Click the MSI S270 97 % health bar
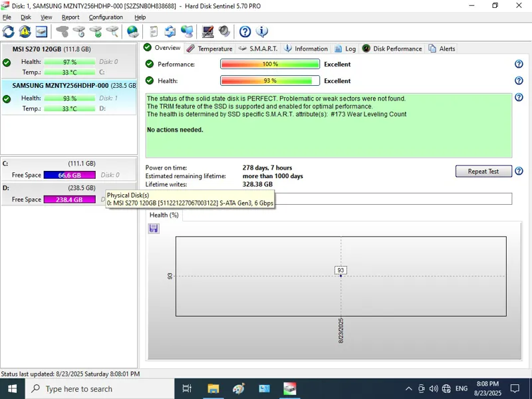This screenshot has height=399, width=532. (x=70, y=62)
